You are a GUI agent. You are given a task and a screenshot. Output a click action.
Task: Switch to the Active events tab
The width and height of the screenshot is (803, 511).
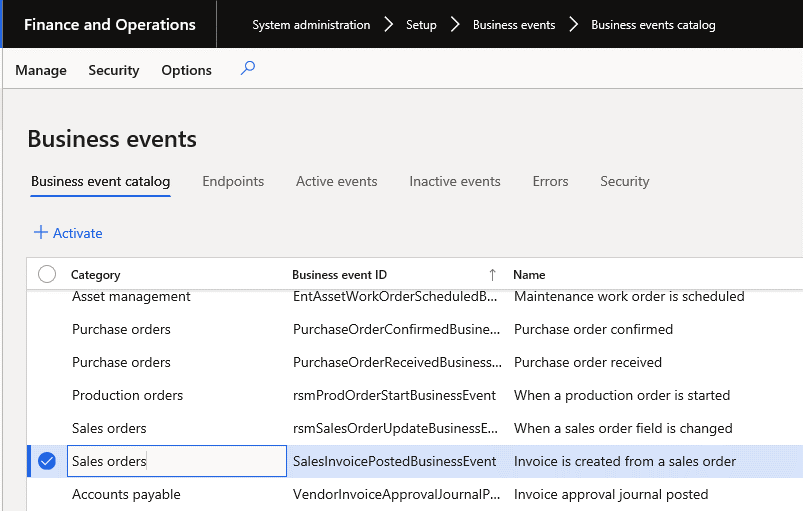(x=336, y=181)
